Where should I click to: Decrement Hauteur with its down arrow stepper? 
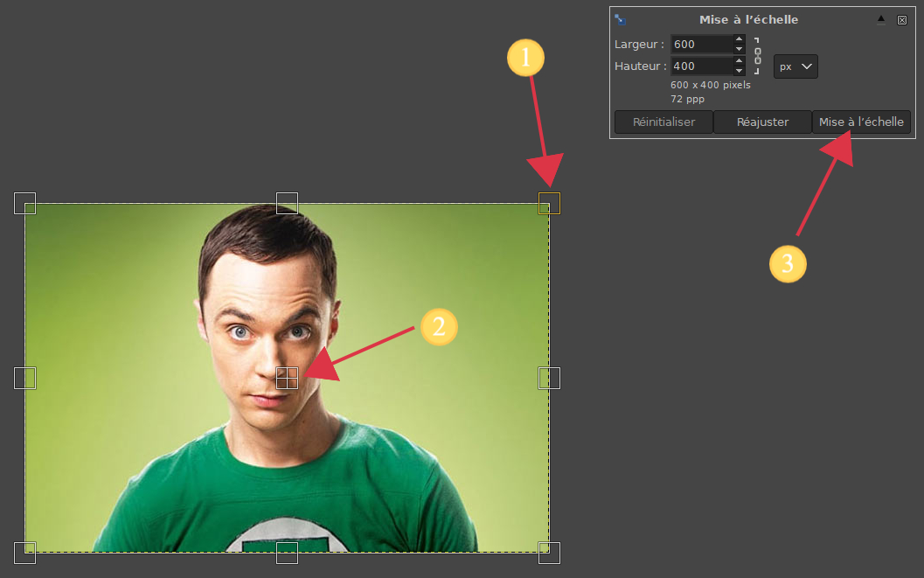coord(739,70)
